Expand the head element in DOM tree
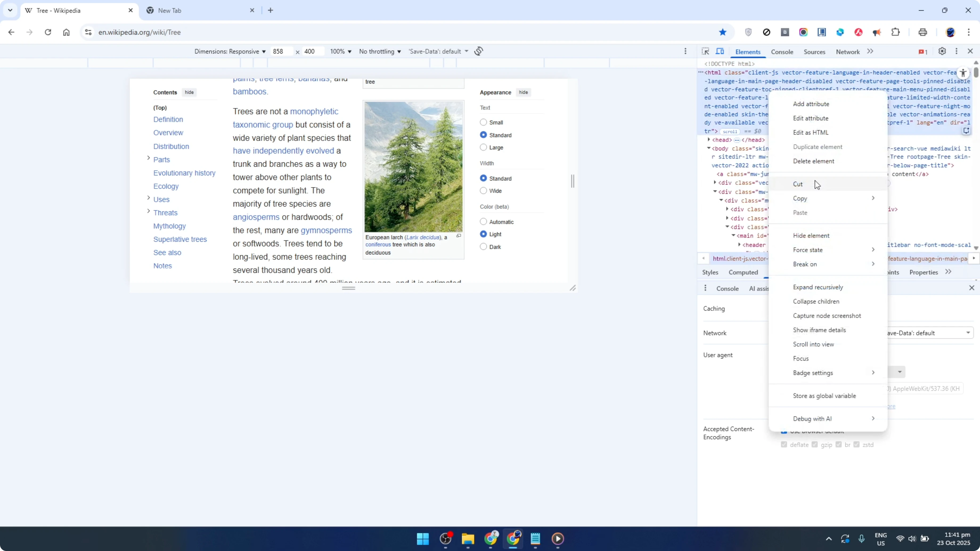The image size is (980, 551). (x=709, y=140)
